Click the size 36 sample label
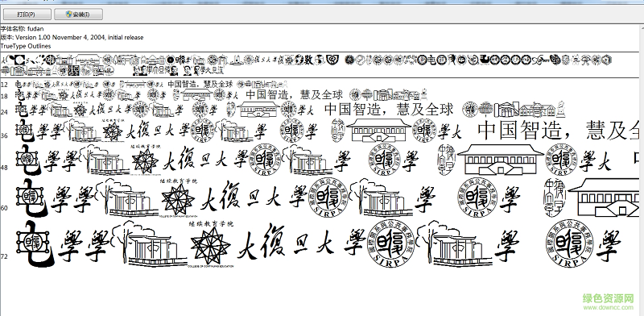The height and width of the screenshot is (316, 644). pyautogui.click(x=4, y=135)
